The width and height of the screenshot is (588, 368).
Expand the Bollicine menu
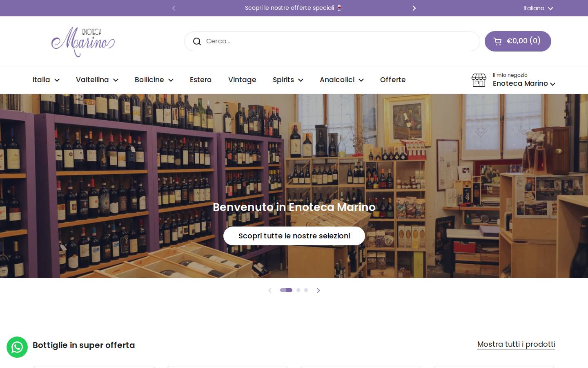154,80
